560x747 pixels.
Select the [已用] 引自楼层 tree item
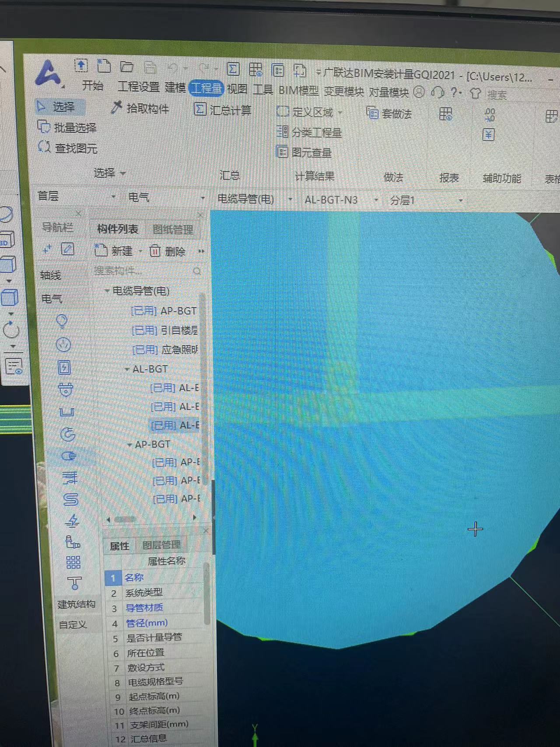(x=164, y=330)
